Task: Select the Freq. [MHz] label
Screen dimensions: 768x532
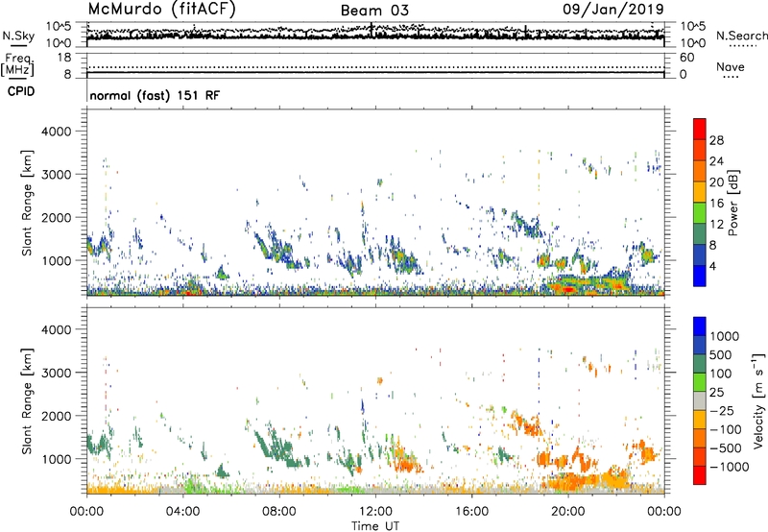Action: click(17, 65)
